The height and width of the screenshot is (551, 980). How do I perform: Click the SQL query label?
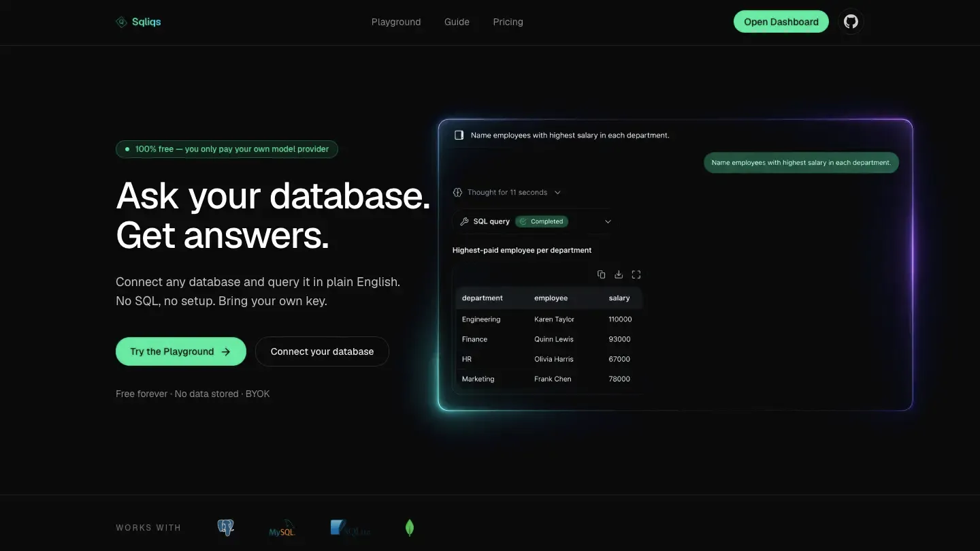point(491,221)
